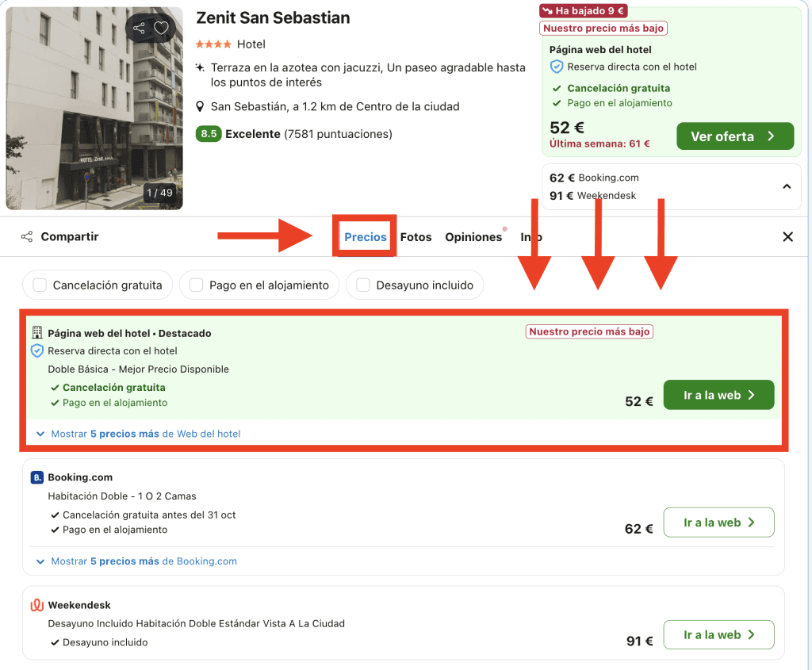Expand 5 more prices from Web del hotel
This screenshot has height=670, width=812.
[x=139, y=434]
